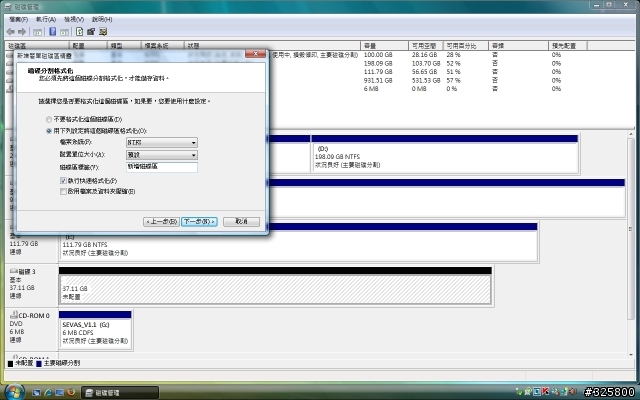Screen dimensions: 640x400
Task: Click the last toolbar icon after Properties
Action: coord(103,31)
